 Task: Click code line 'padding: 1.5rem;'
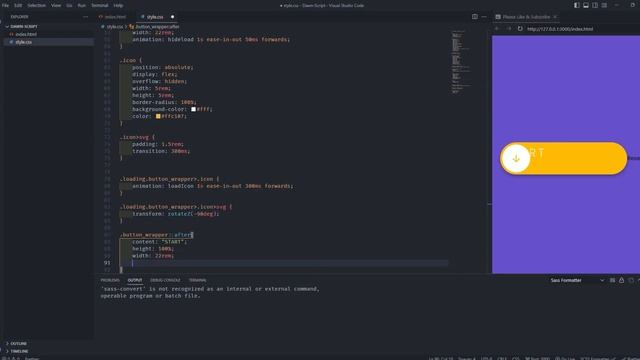pos(158,144)
